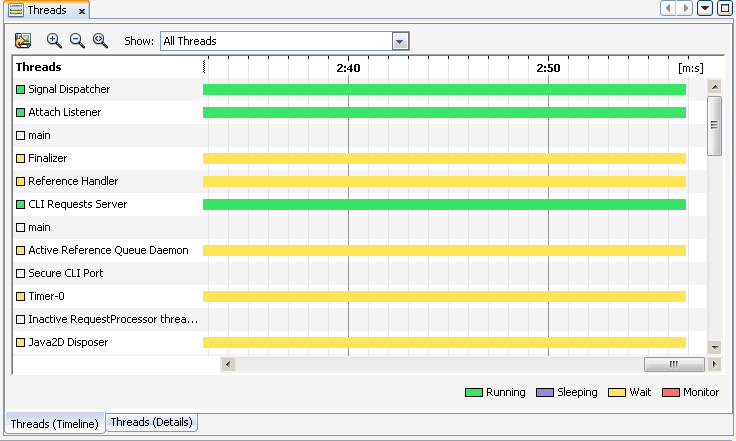The height and width of the screenshot is (441, 736).
Task: Click horizontal scrollbar left arrow
Action: (x=228, y=364)
